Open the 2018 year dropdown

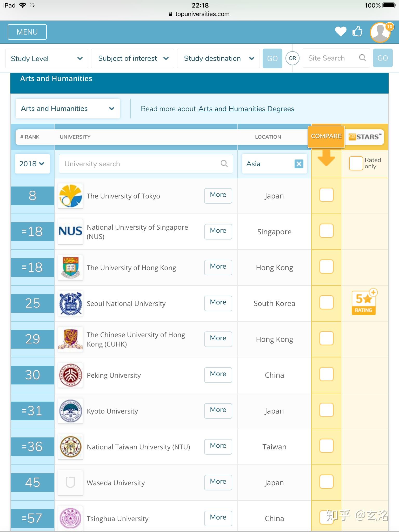tap(32, 164)
